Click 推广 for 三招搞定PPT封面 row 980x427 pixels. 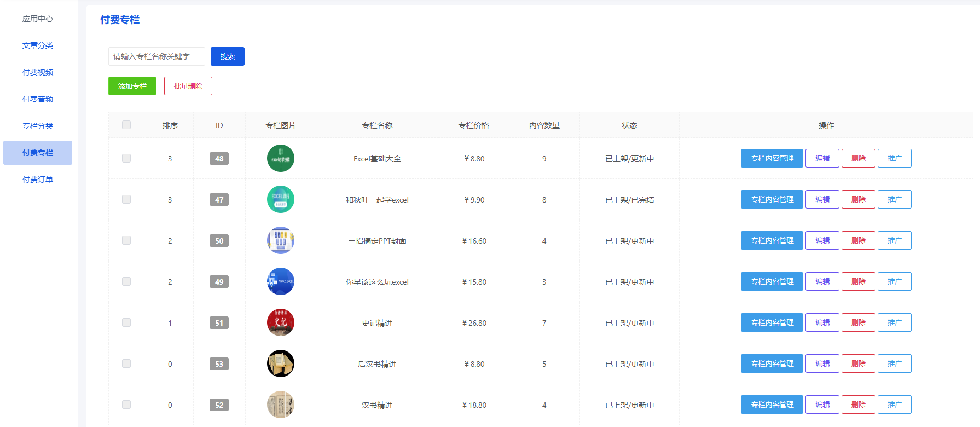point(894,240)
